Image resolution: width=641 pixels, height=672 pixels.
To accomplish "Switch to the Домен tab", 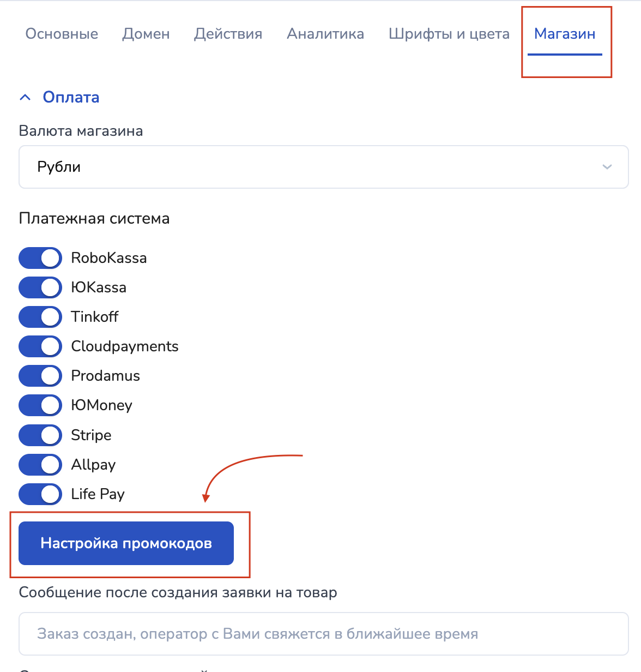I will click(x=146, y=34).
